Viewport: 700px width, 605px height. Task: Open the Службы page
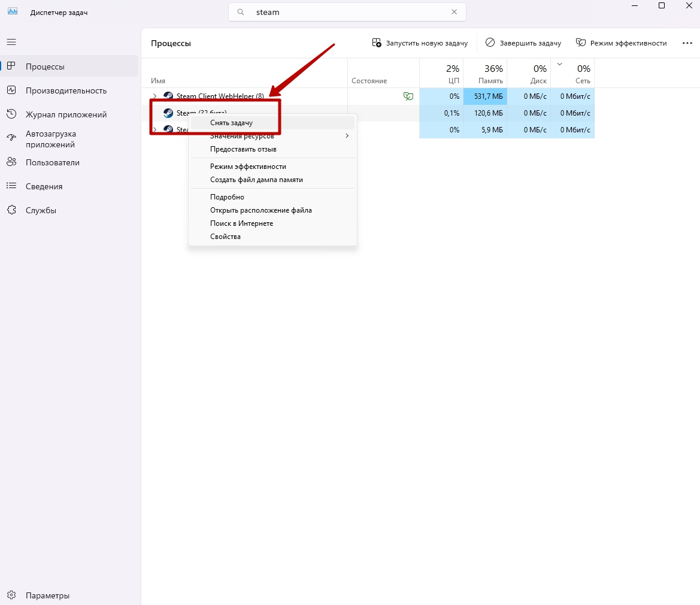pyautogui.click(x=69, y=210)
